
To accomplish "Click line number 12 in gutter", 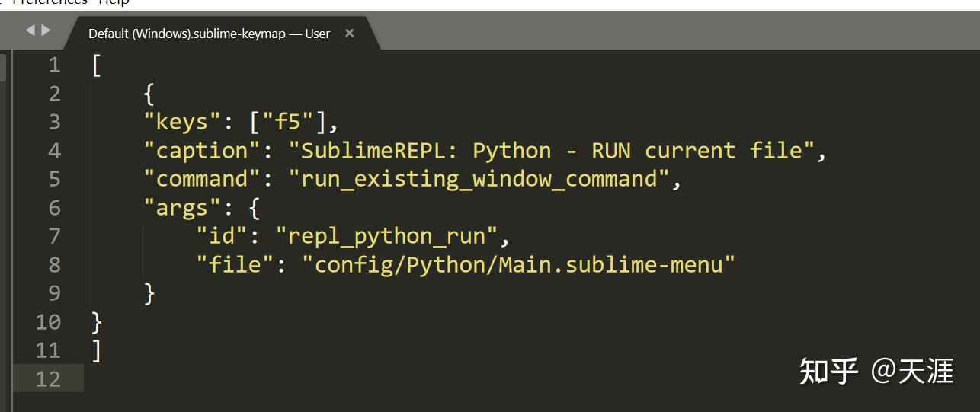I will click(48, 378).
